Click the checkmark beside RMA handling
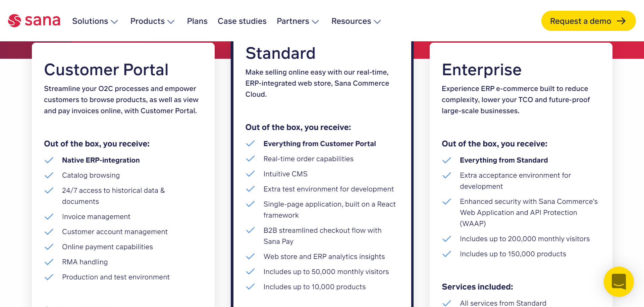The width and height of the screenshot is (644, 307). [49, 262]
